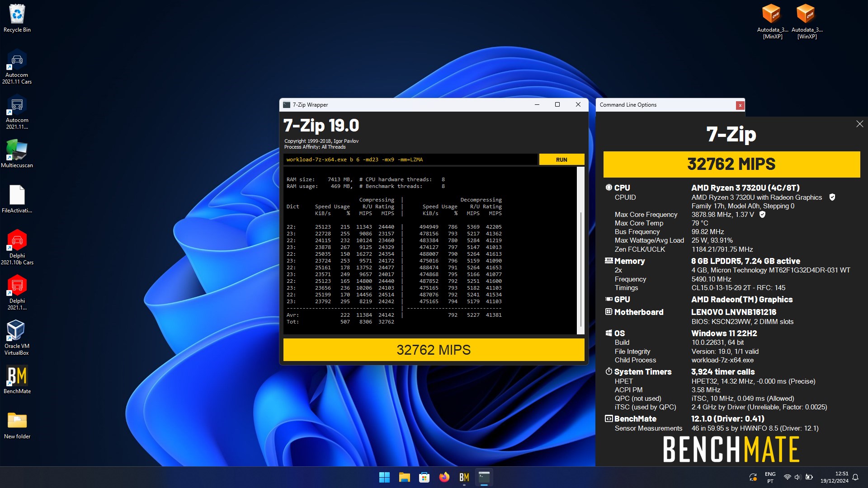Launch Autocom 2021.11 Cars shortcut
The height and width of the screenshot is (488, 868).
pyautogui.click(x=17, y=67)
